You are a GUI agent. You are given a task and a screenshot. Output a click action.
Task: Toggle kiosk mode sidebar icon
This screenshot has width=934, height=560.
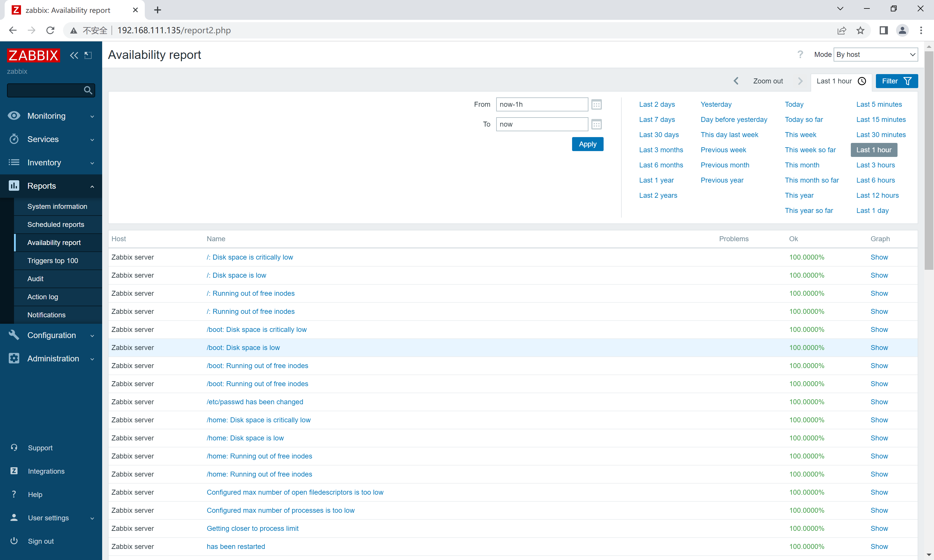[x=88, y=55]
